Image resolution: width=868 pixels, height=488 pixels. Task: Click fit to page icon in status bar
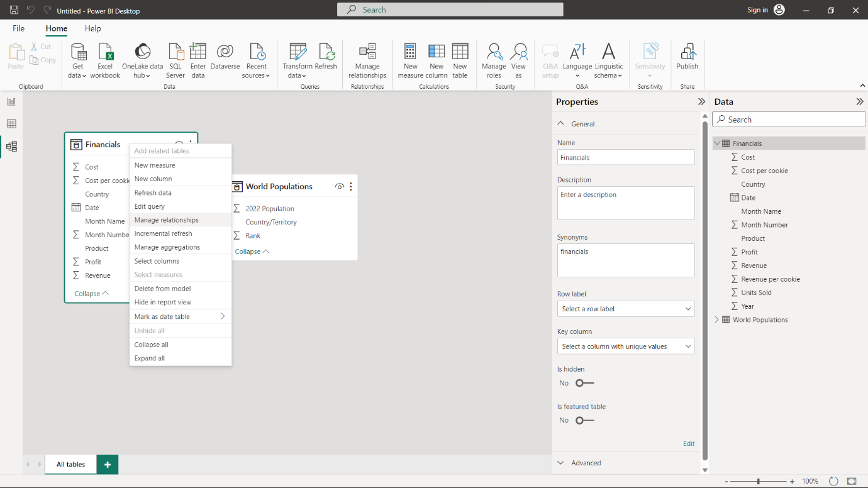[852, 481]
